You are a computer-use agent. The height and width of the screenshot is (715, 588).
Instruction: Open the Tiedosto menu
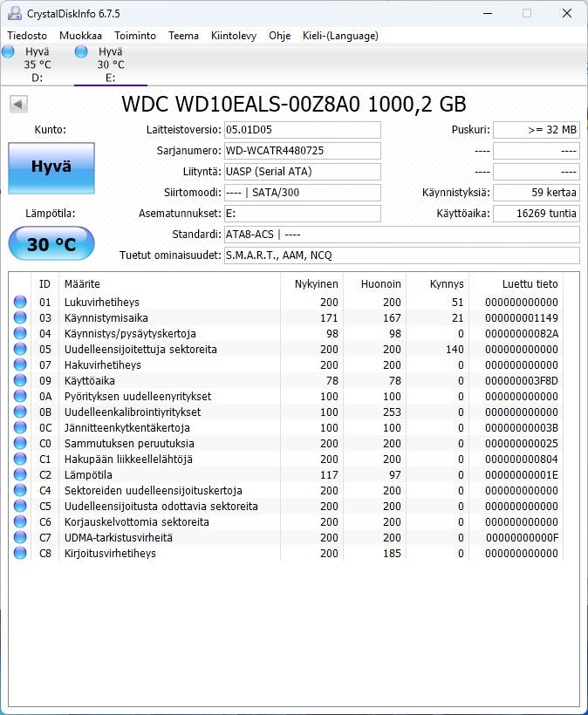click(27, 36)
